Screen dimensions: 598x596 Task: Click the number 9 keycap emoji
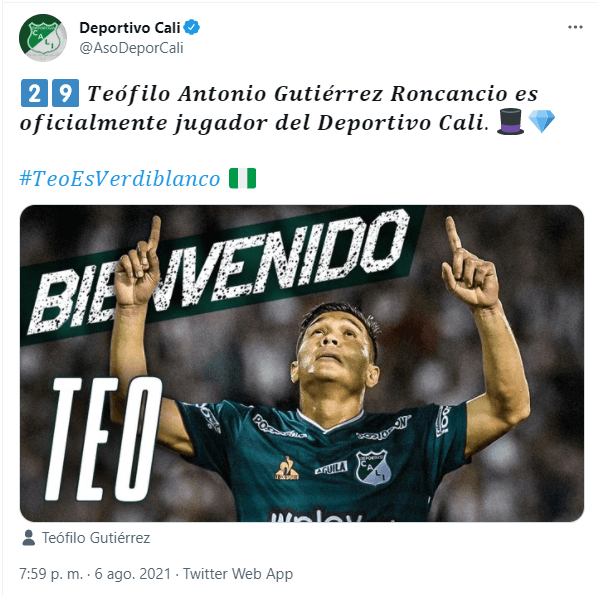click(65, 93)
